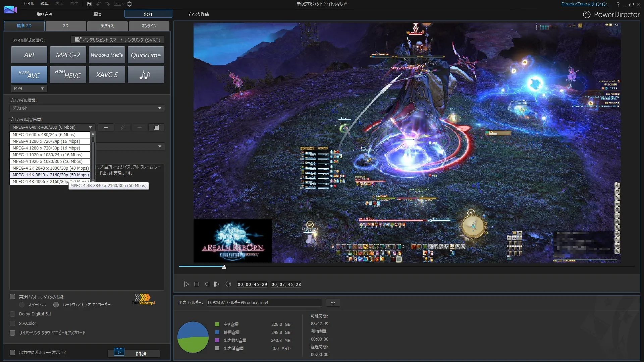Choose MPEG-4 1920 x 1080/24p (16 Mbps)
The image size is (644, 362).
tap(50, 155)
